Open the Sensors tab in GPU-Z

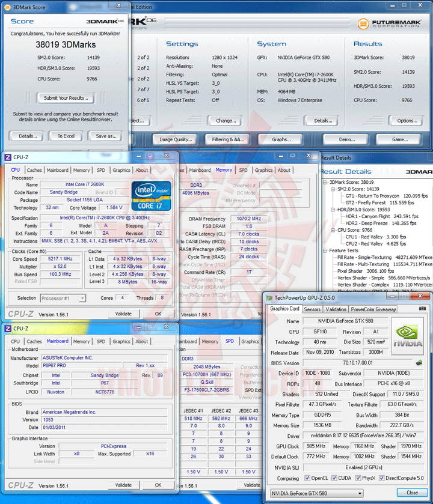click(x=312, y=309)
